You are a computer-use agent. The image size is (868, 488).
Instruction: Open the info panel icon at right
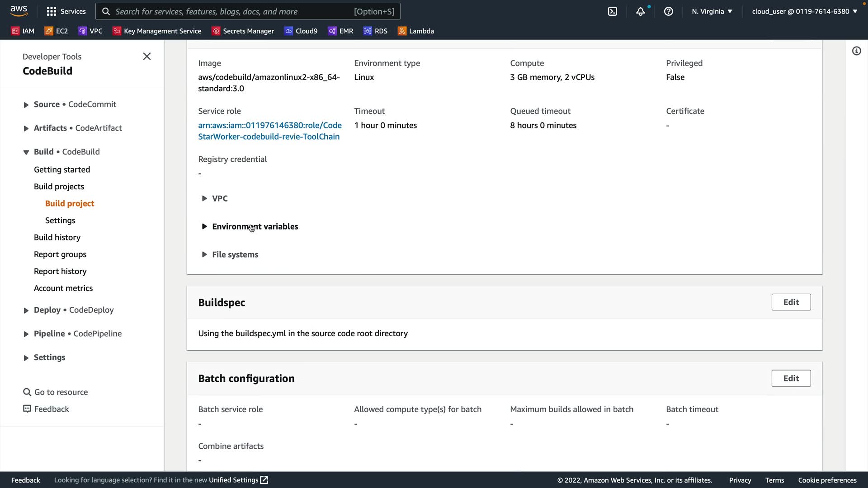point(856,51)
